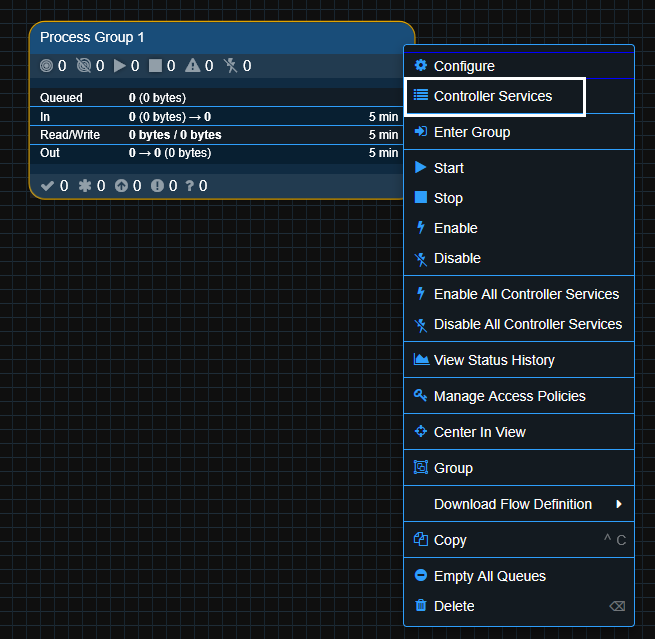Click the Start play triangle icon

(421, 168)
